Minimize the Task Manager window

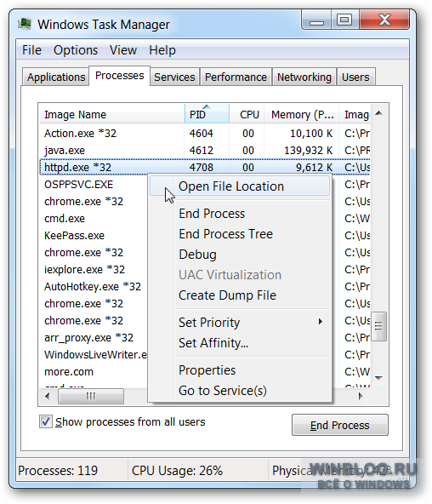(316, 20)
